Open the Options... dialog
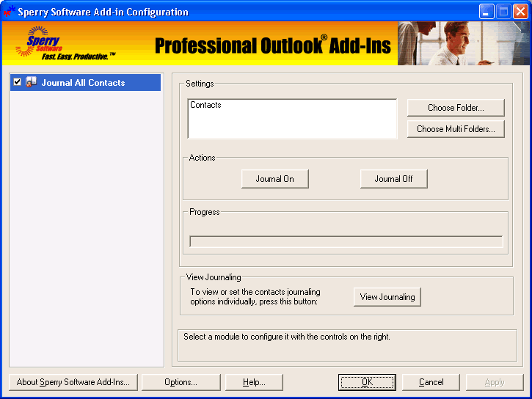Viewport: 532px width, 399px height. point(181,382)
